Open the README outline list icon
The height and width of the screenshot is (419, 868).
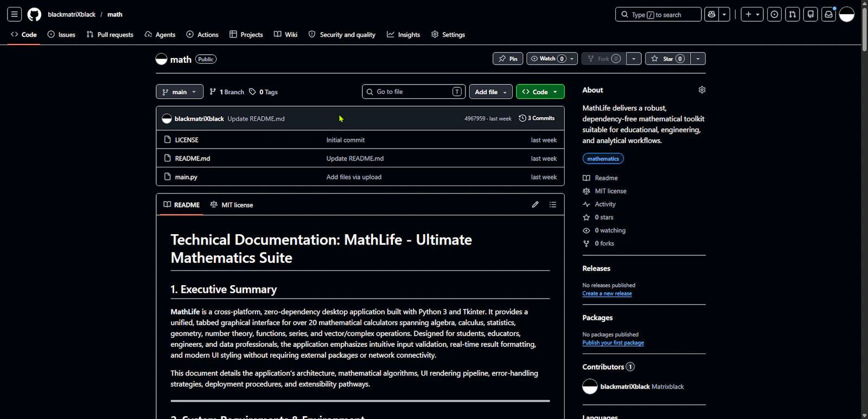[553, 204]
